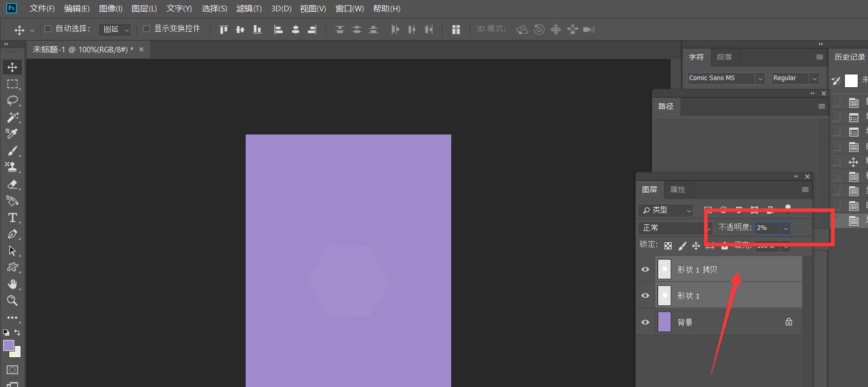Screen dimensions: 868x387
Task: Enable the 自动选择 checkbox
Action: point(48,29)
